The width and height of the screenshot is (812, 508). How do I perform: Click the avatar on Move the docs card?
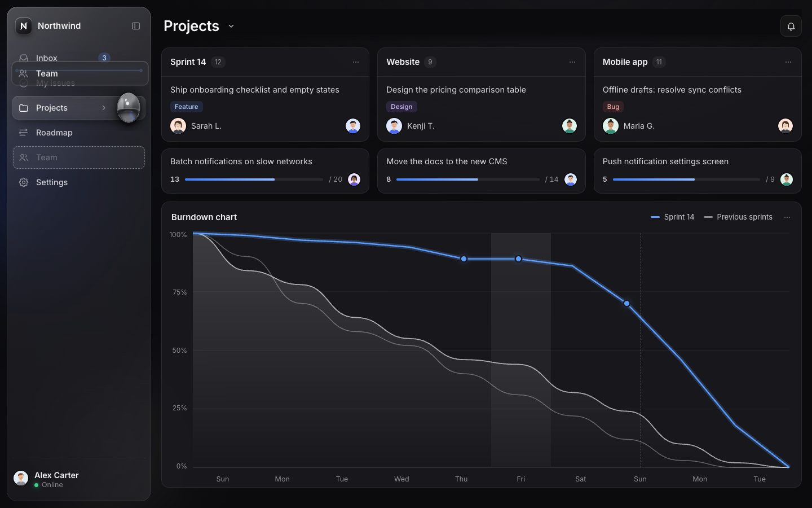click(x=571, y=179)
